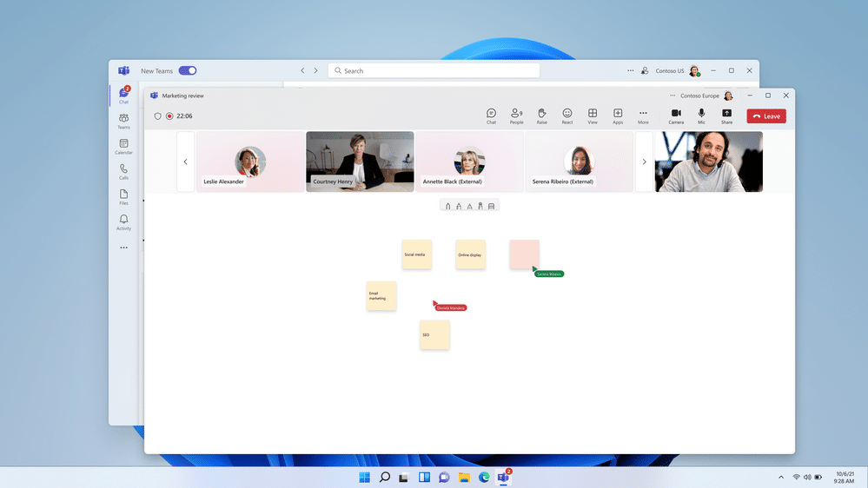Select third pen in whiteboard toolbar
The width and height of the screenshot is (868, 488).
[469, 206]
